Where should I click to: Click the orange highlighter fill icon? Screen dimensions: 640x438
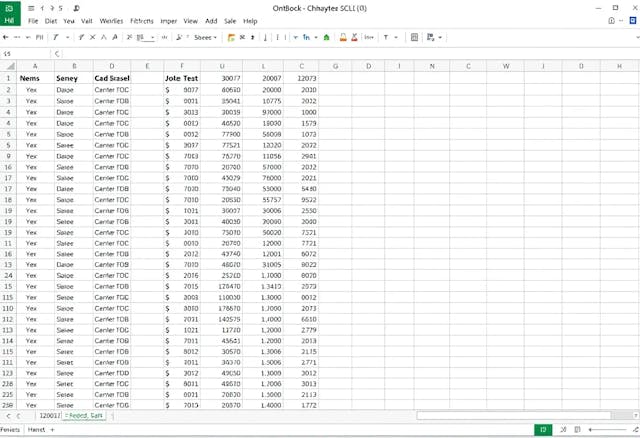343,38
